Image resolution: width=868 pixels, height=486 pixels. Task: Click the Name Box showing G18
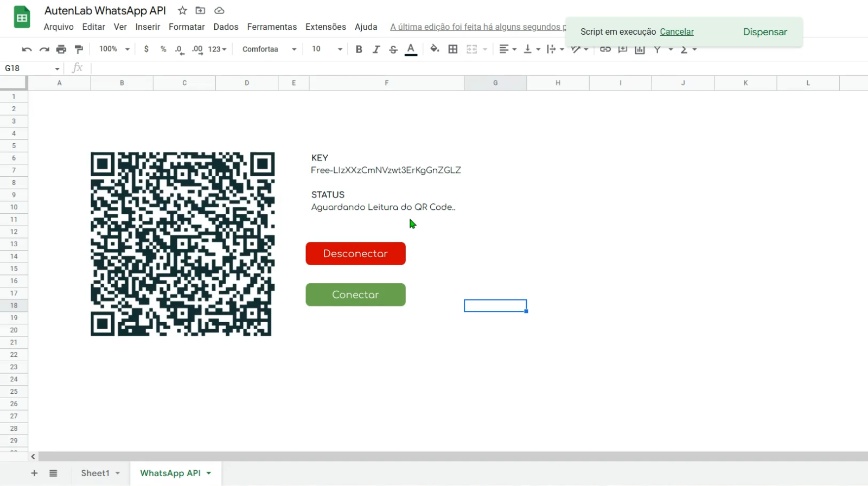[32, 68]
